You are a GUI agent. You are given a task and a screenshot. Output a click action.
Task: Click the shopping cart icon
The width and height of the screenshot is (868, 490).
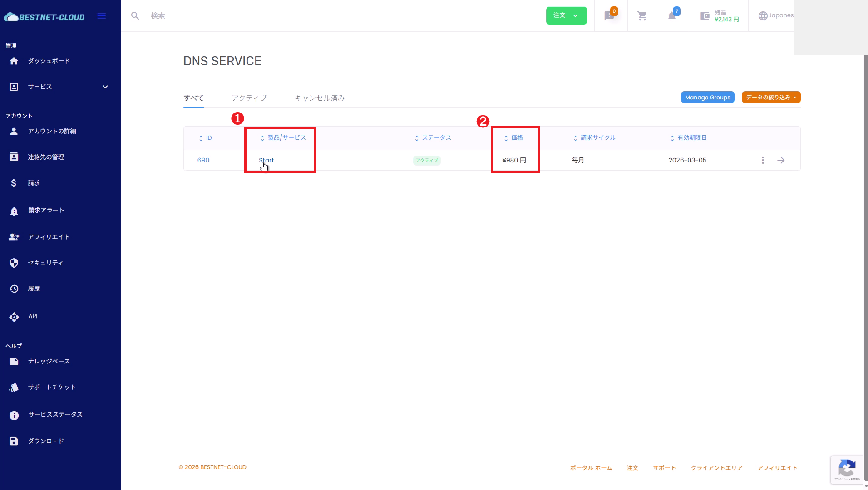coord(642,16)
